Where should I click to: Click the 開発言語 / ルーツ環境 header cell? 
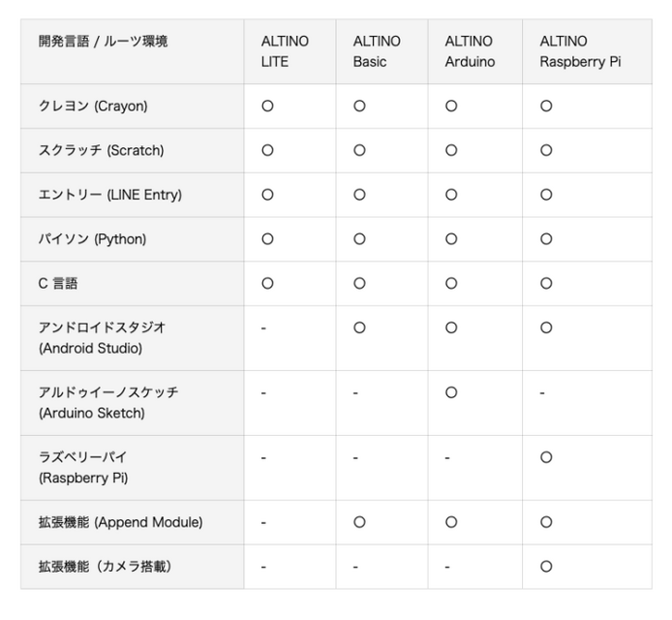[103, 42]
